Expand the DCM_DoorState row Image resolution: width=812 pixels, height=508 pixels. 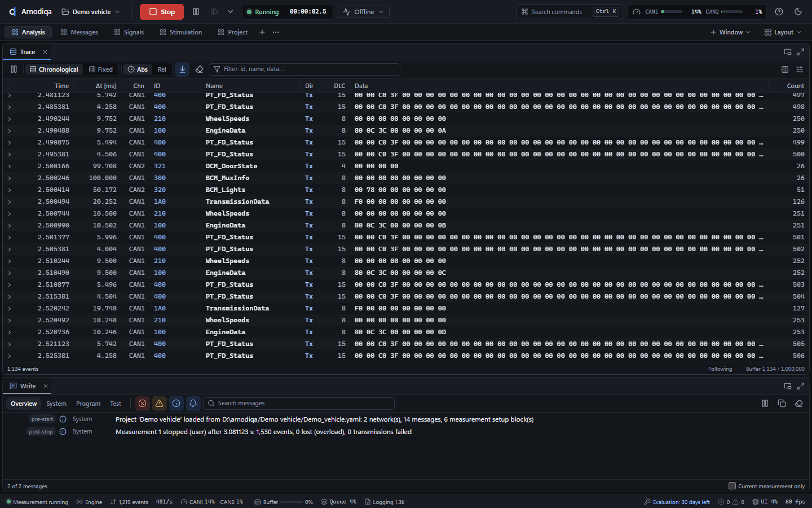10,166
